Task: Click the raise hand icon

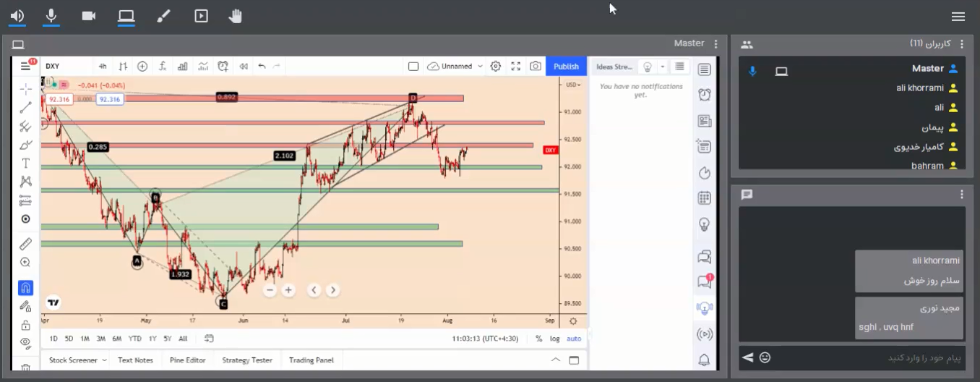Action: [x=235, y=16]
